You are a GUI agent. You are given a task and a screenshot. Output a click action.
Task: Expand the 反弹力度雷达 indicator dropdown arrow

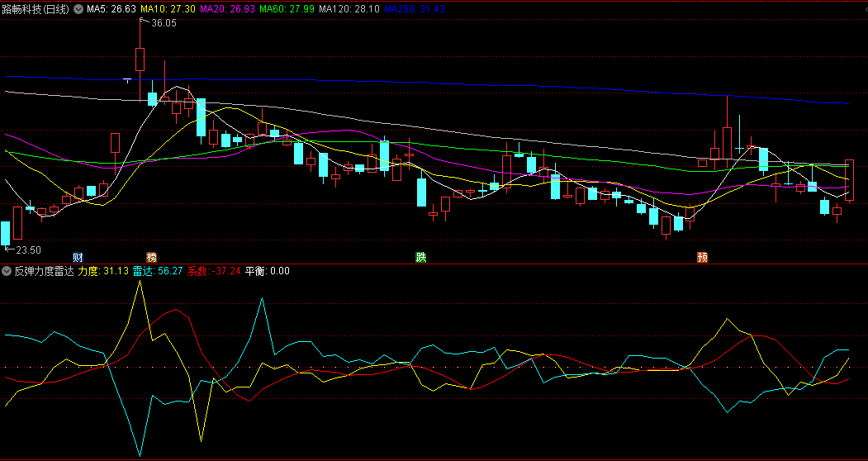coord(7,271)
